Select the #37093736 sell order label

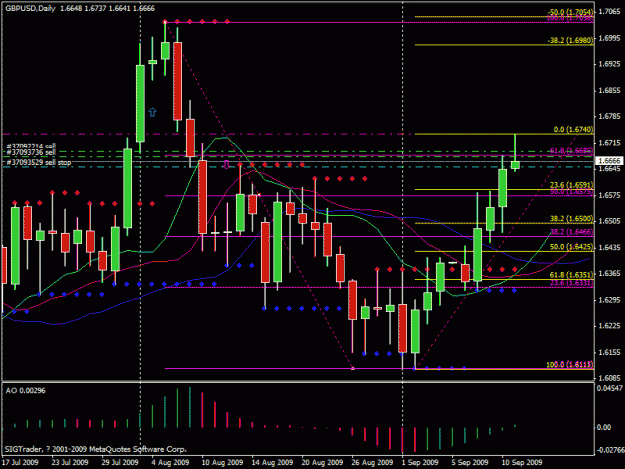click(30, 153)
